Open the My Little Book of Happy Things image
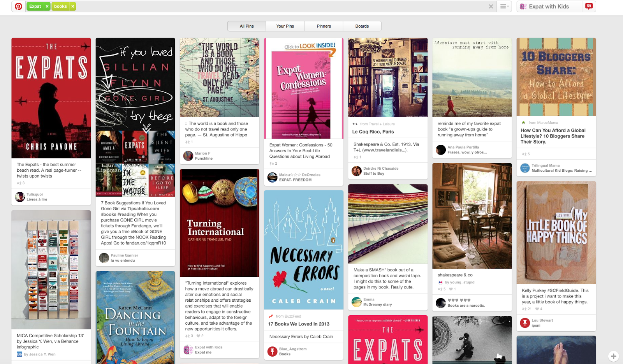 coord(556,232)
